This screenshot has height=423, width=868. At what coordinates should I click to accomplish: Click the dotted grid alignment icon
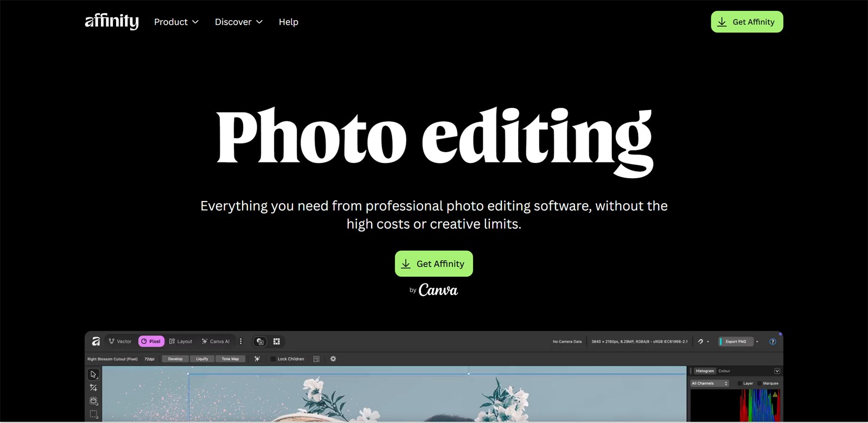tap(316, 359)
